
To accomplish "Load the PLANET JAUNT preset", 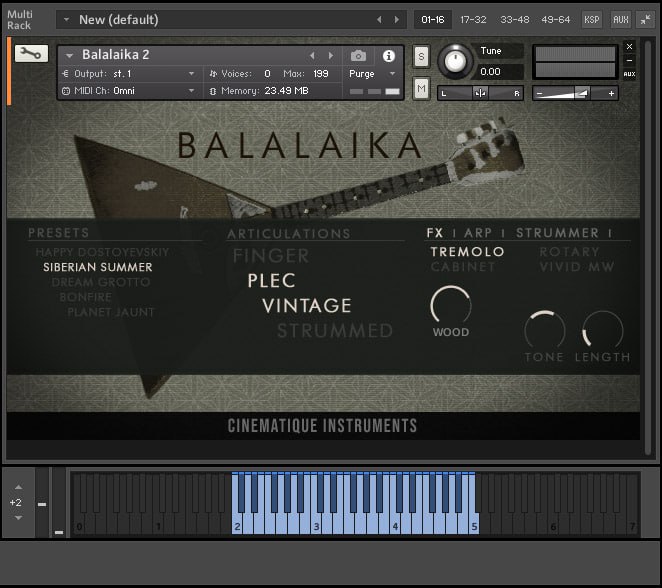I will [x=111, y=312].
